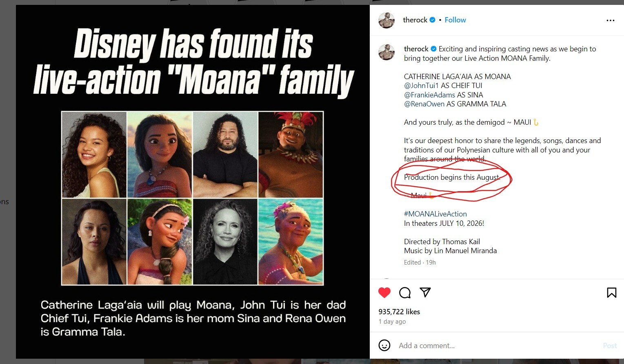This screenshot has width=624, height=364.
Task: Open the emoji picker smiley icon
Action: [x=384, y=346]
